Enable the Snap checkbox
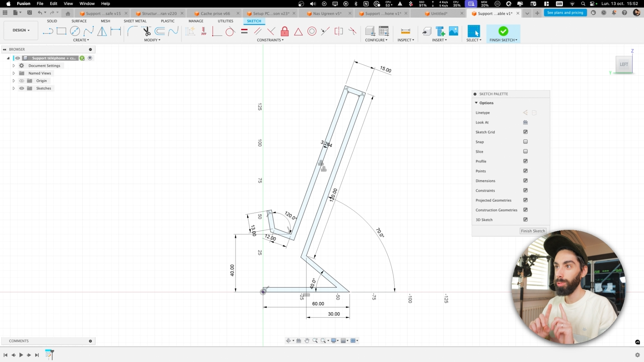This screenshot has width=644, height=362. [525, 141]
